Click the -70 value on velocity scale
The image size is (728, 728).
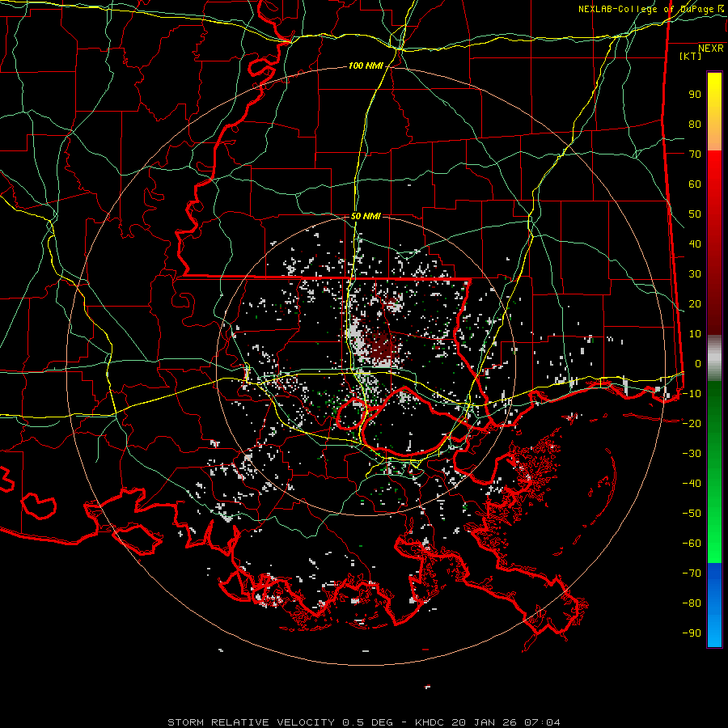click(x=692, y=574)
